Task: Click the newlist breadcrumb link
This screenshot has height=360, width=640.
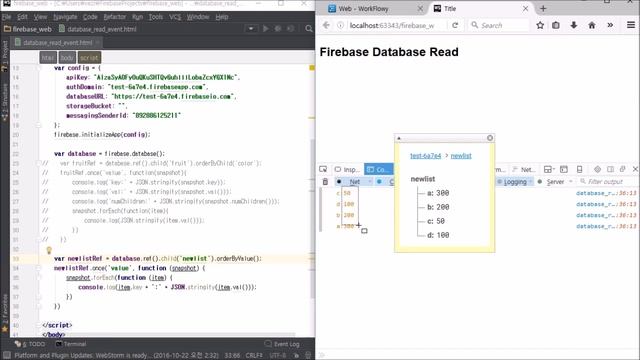Action: pyautogui.click(x=461, y=156)
